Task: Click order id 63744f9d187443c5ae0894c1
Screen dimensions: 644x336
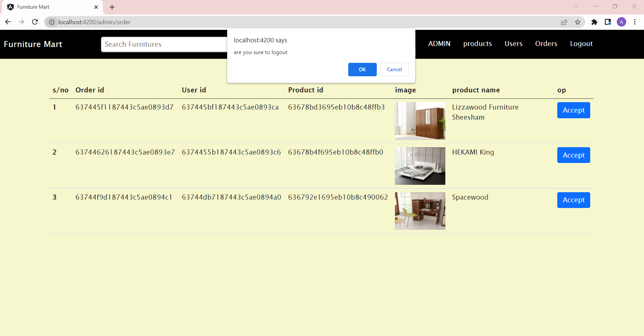Action: [124, 197]
